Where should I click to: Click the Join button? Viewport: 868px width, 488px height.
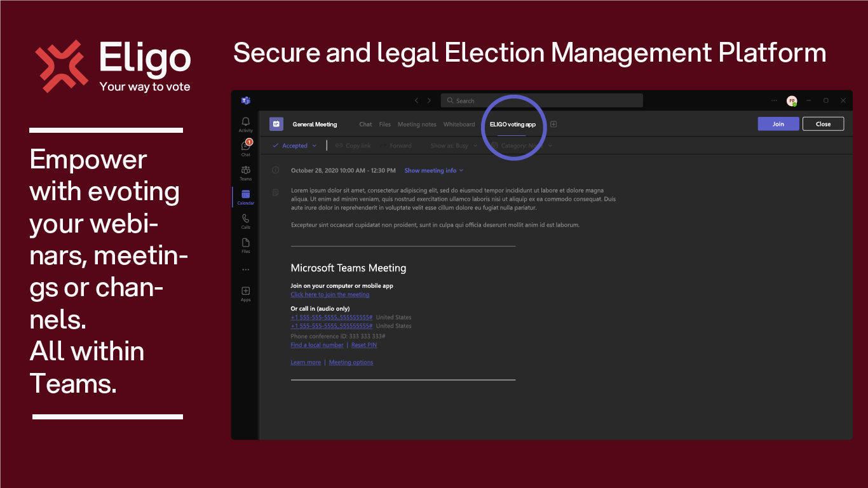[x=778, y=124]
